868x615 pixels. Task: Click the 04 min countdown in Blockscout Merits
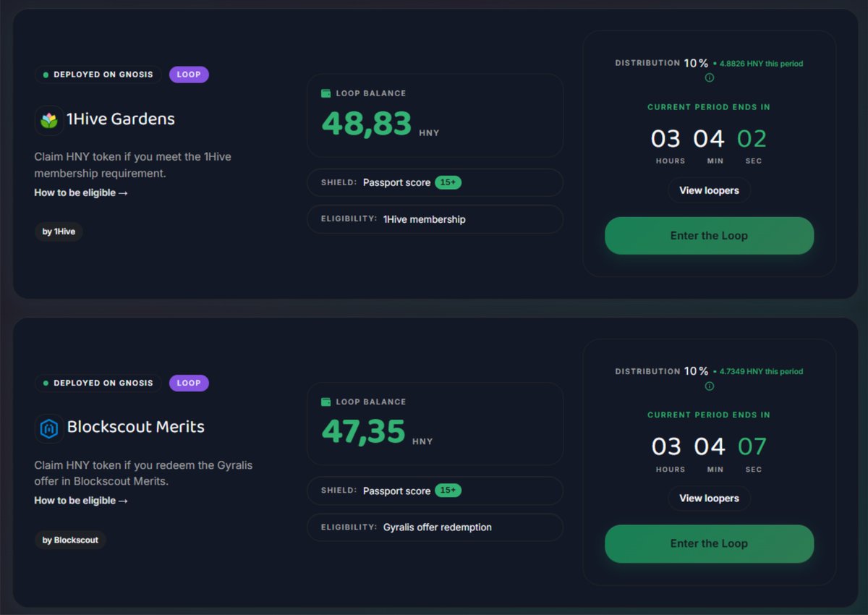point(710,446)
